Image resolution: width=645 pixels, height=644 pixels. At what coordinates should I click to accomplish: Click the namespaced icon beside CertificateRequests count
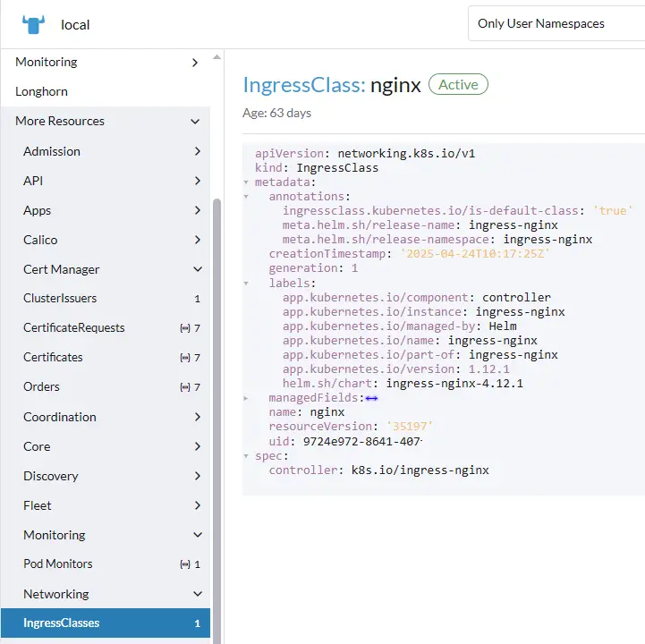pyautogui.click(x=185, y=328)
